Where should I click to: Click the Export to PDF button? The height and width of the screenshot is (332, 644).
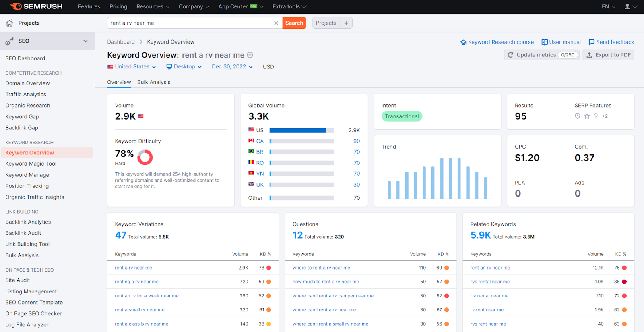[609, 55]
